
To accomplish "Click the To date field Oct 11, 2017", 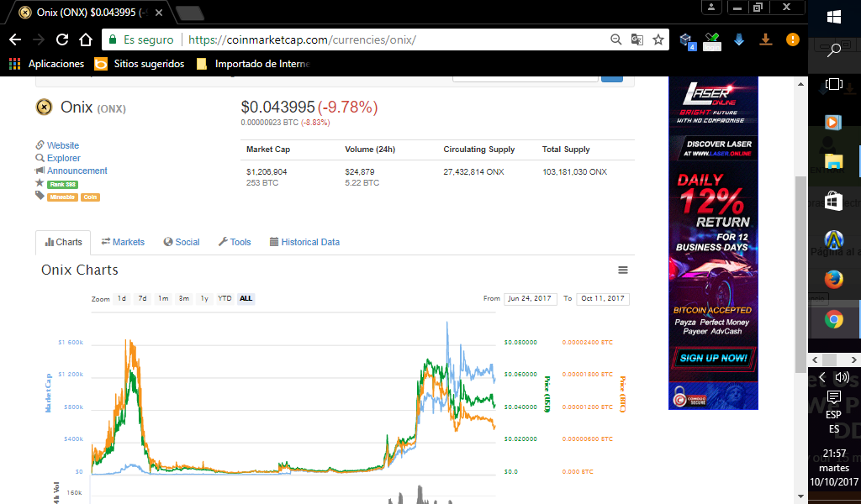I will [x=603, y=299].
